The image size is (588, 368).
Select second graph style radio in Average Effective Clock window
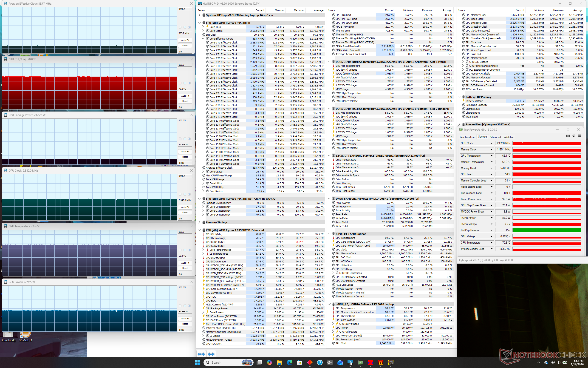click(185, 28)
